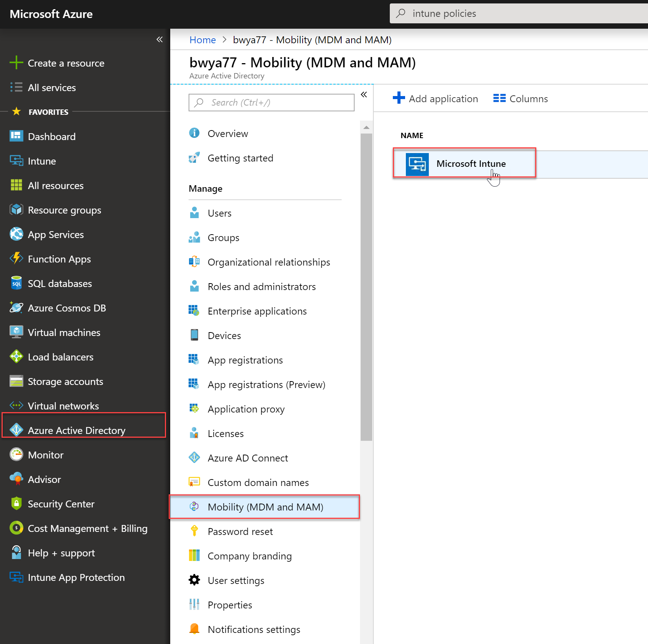Collapse the left favorites sidebar
The width and height of the screenshot is (648, 644).
click(160, 39)
